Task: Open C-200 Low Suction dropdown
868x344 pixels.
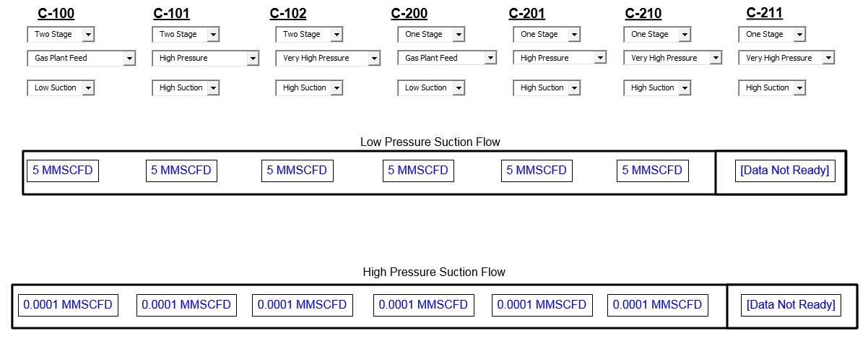Action: pos(431,88)
